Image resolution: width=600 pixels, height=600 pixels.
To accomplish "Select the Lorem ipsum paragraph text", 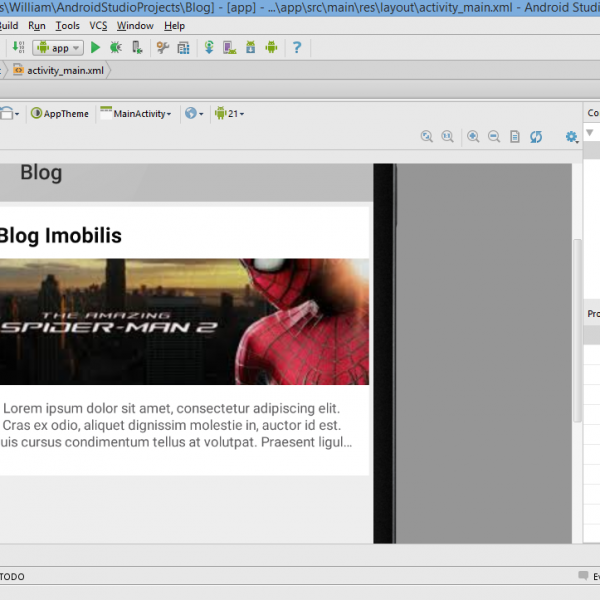I will pyautogui.click(x=176, y=425).
